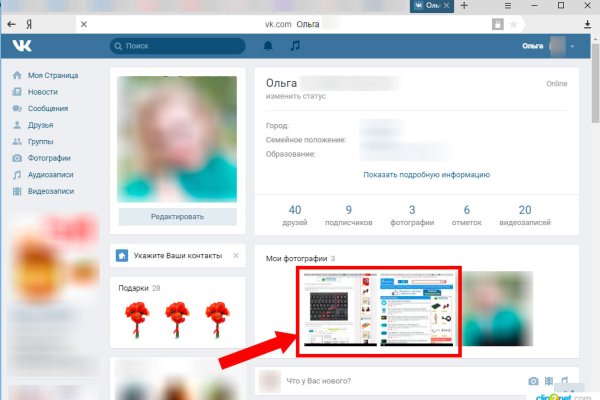Go to Сообщения in sidebar
The image size is (600, 400).
(48, 108)
